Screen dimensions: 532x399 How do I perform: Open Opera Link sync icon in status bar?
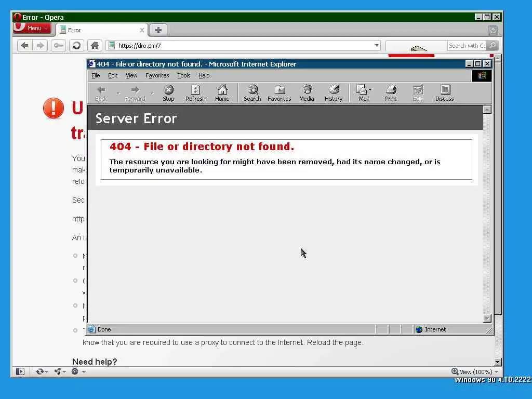[x=39, y=371]
